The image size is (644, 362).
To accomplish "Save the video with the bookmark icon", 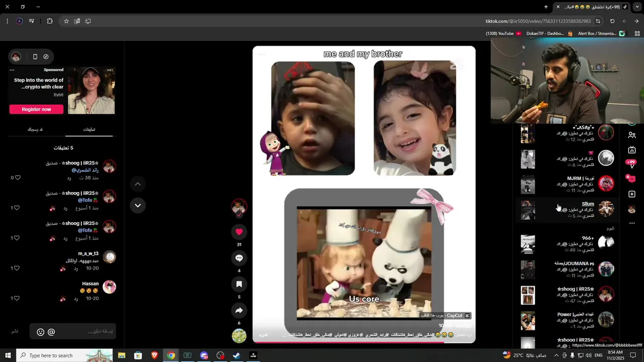I will (239, 284).
